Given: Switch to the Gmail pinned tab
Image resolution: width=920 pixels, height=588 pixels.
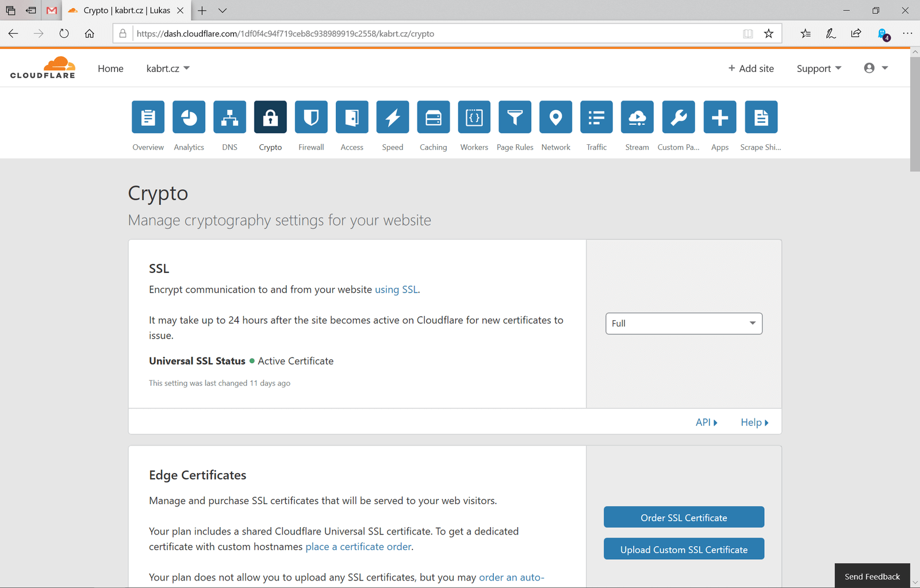Looking at the screenshot, I should (52, 10).
